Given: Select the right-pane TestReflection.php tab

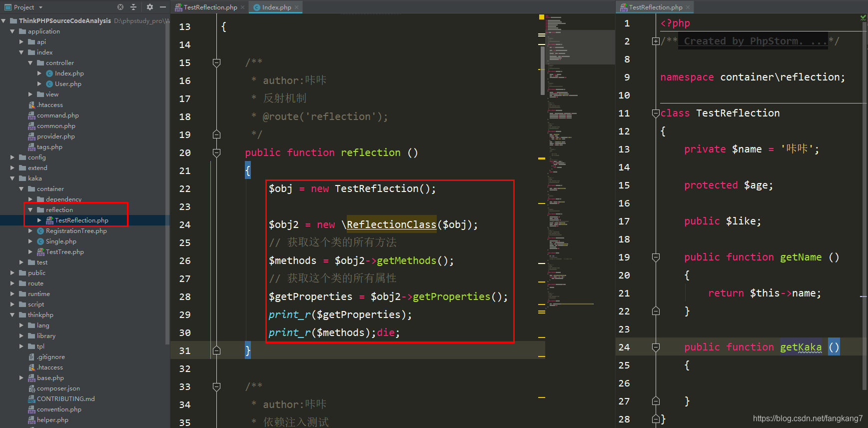Looking at the screenshot, I should [x=655, y=7].
